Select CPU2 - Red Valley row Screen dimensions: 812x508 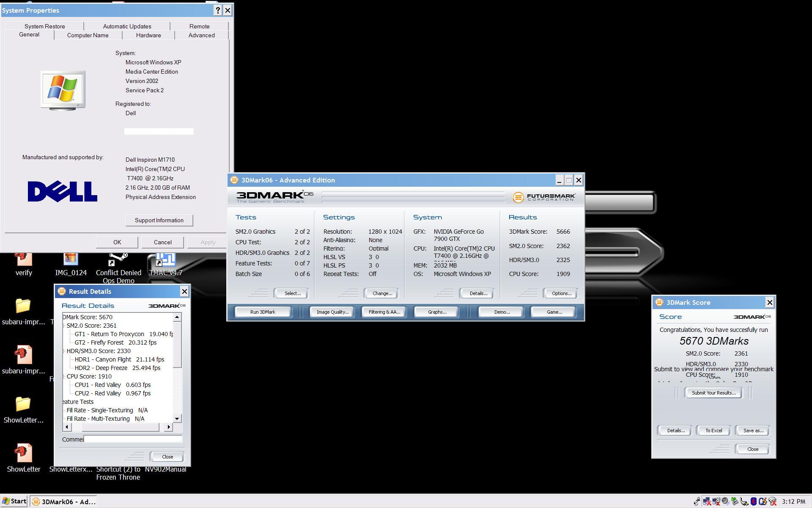(112, 393)
